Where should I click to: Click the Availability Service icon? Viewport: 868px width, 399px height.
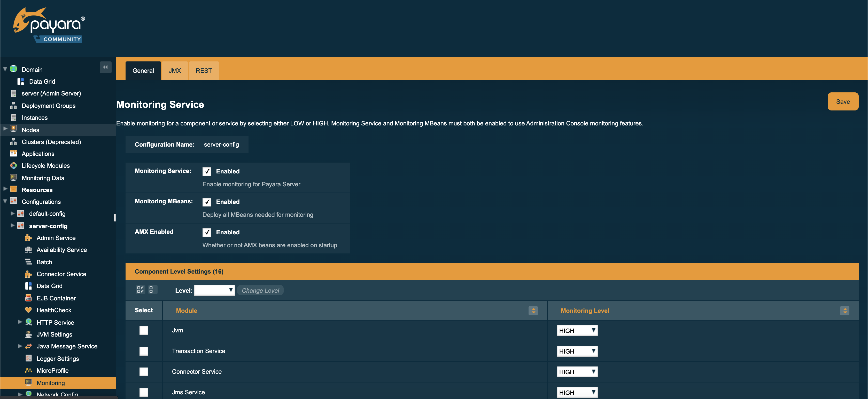point(28,250)
